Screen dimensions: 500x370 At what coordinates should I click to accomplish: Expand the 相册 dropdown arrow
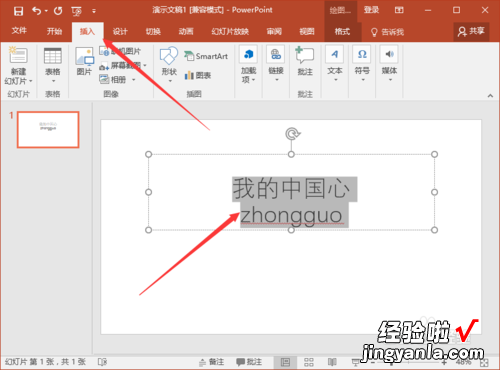[x=134, y=80]
